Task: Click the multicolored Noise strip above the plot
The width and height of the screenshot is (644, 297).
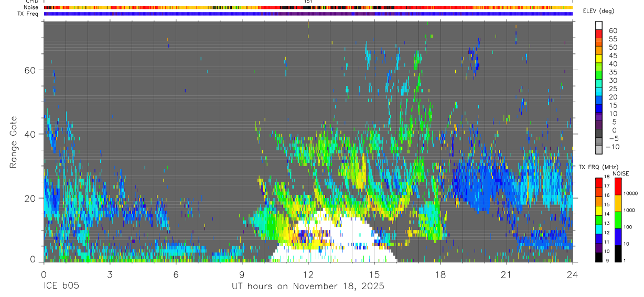Action: [308, 7]
